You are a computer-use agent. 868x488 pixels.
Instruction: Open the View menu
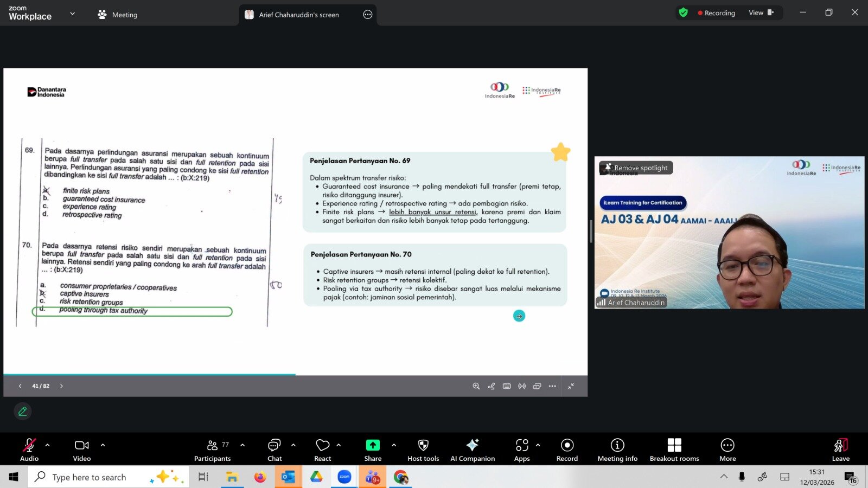[x=761, y=13]
